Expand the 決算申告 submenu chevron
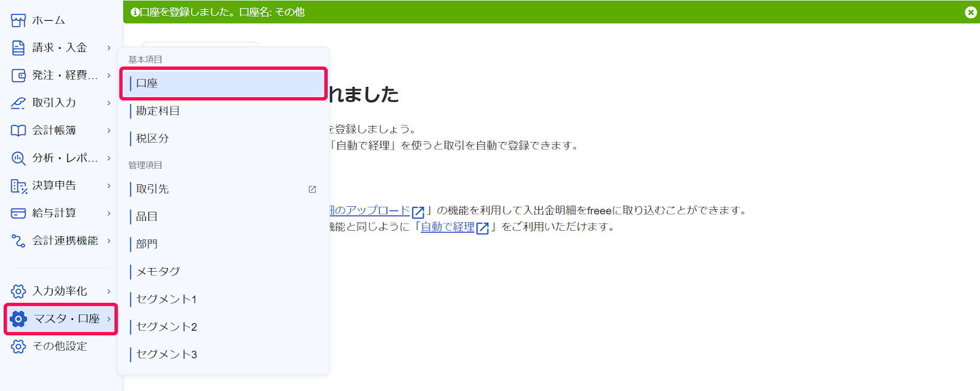 (109, 185)
